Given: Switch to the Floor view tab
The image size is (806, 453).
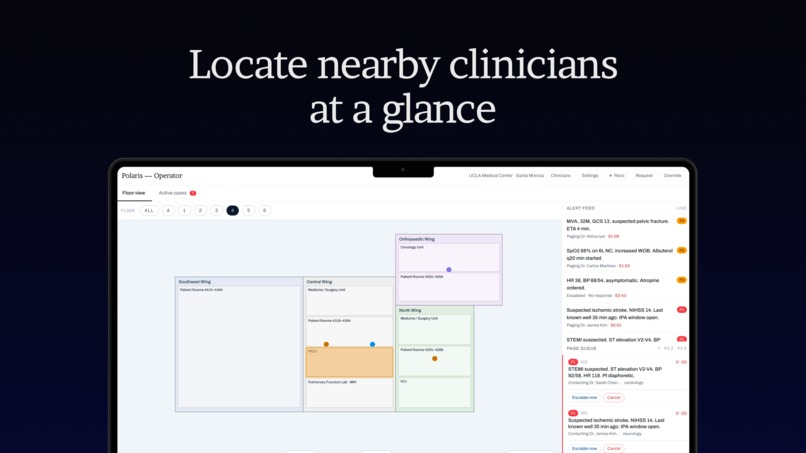Looking at the screenshot, I should (134, 193).
